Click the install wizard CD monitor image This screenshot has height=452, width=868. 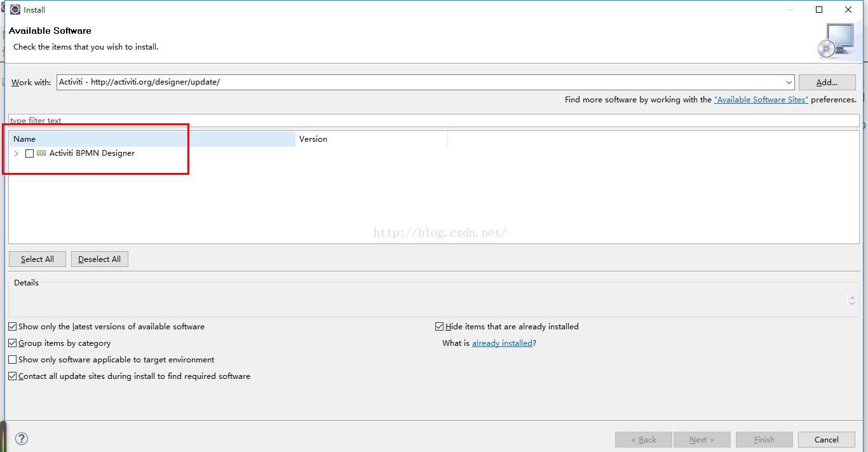point(836,40)
